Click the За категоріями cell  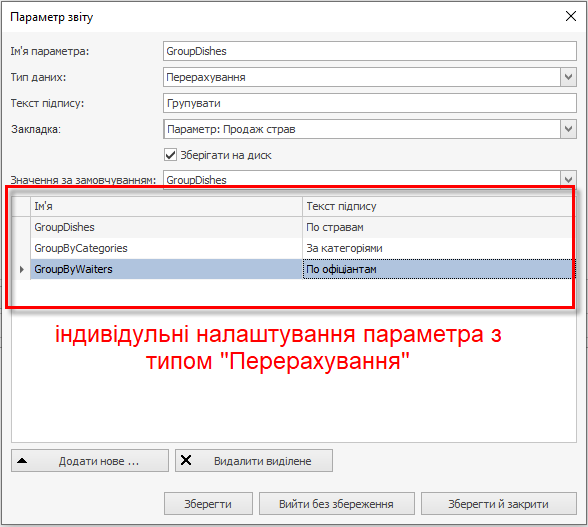click(x=438, y=248)
